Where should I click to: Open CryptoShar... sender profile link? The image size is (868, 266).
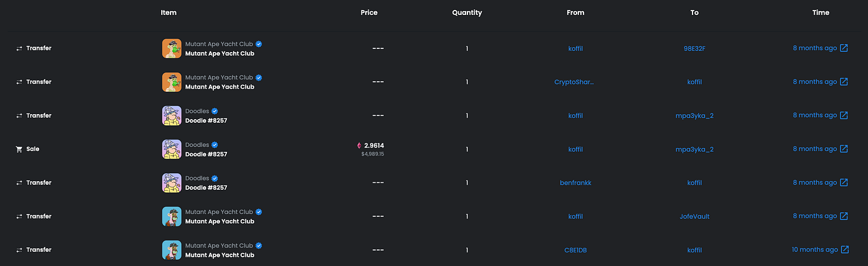pos(574,82)
